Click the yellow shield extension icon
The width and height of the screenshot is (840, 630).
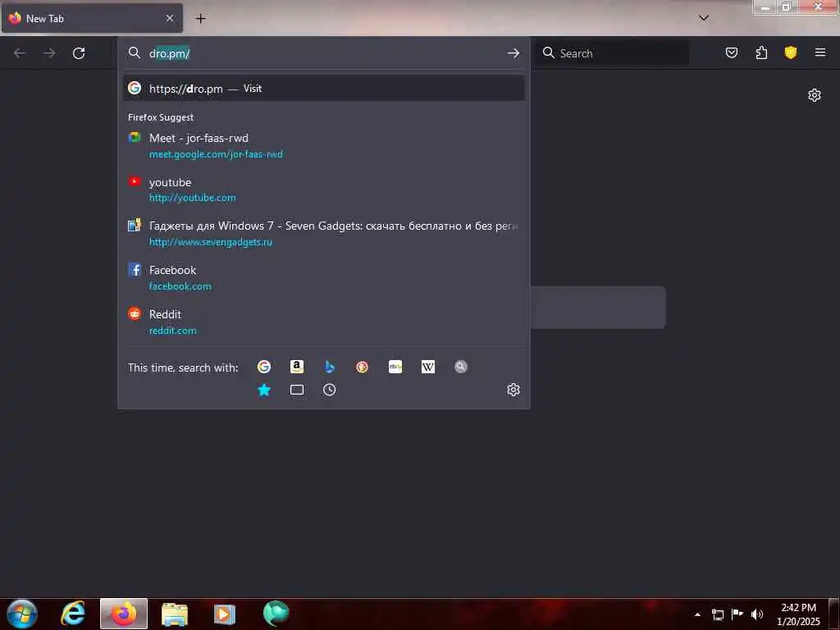coord(791,52)
